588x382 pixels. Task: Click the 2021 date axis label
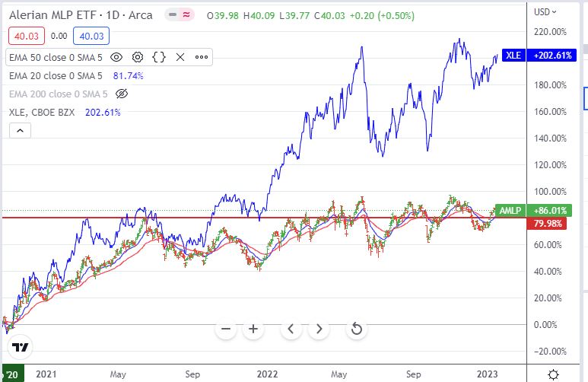(x=46, y=374)
